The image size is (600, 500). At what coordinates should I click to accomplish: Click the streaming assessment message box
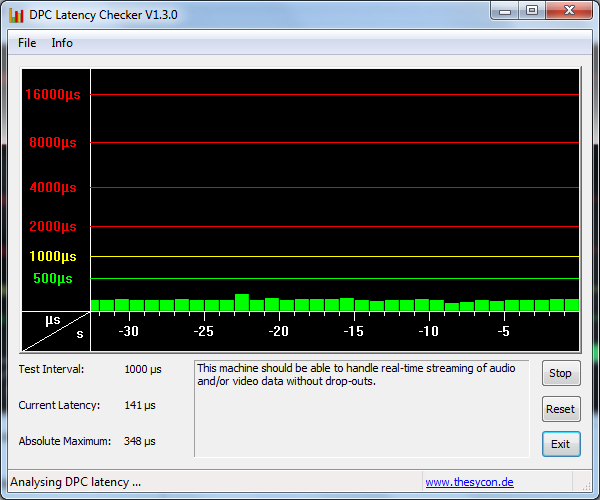362,409
